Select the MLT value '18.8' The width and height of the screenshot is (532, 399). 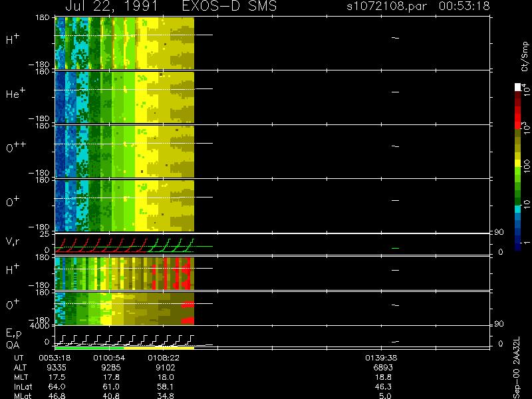coord(383,377)
